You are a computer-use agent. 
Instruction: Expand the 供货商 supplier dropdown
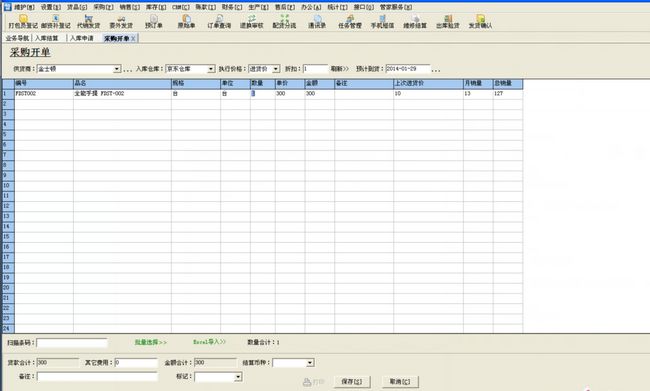[117, 69]
